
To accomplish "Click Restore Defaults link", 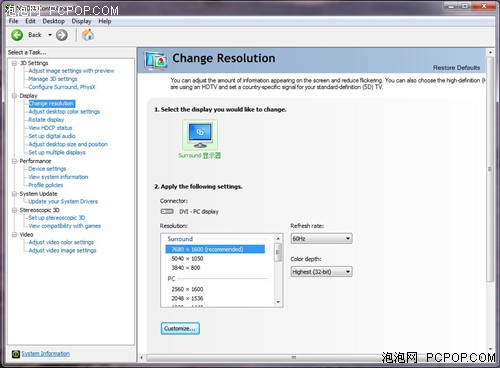I will coord(456,68).
